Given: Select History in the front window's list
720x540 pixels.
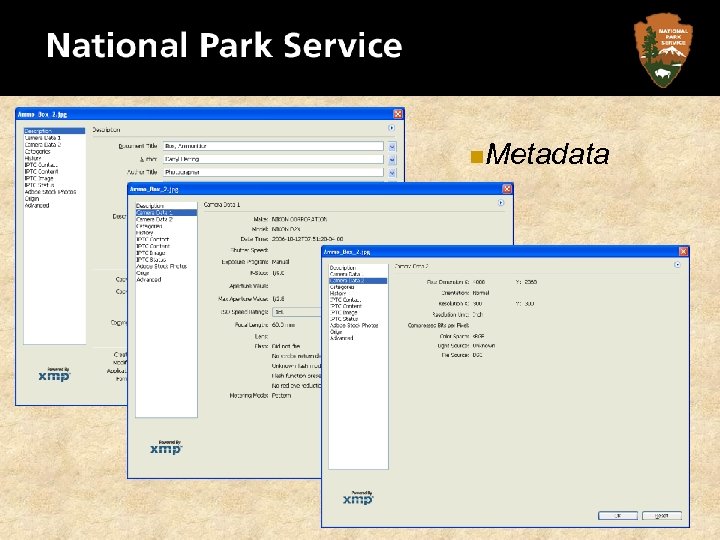Looking at the screenshot, I should [x=338, y=293].
